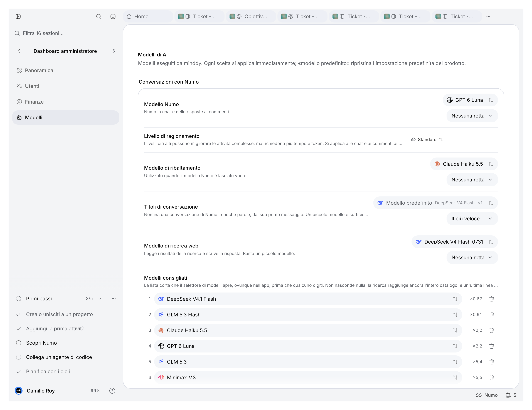Open the Obiettiv... tab

(x=251, y=16)
